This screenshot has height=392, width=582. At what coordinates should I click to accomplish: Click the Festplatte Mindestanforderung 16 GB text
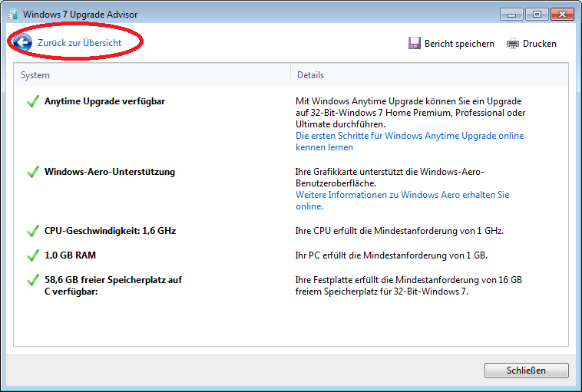408,285
